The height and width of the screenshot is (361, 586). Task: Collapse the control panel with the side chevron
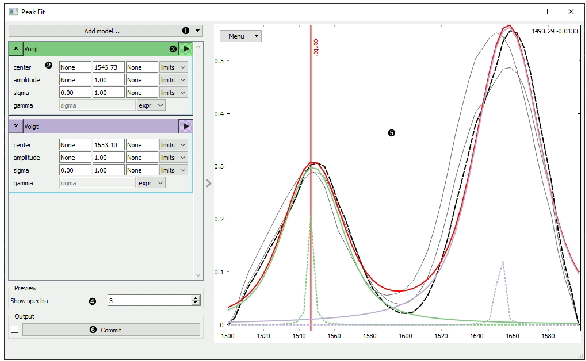point(209,183)
